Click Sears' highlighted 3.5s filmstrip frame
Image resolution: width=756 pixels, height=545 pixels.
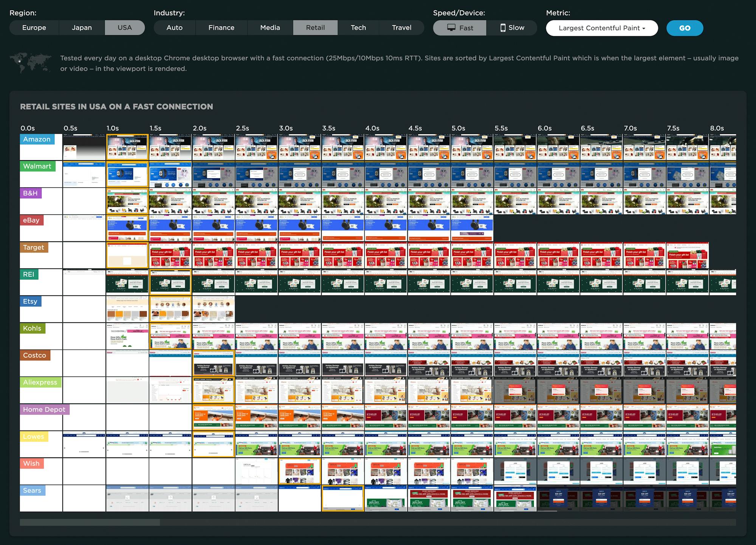click(342, 498)
